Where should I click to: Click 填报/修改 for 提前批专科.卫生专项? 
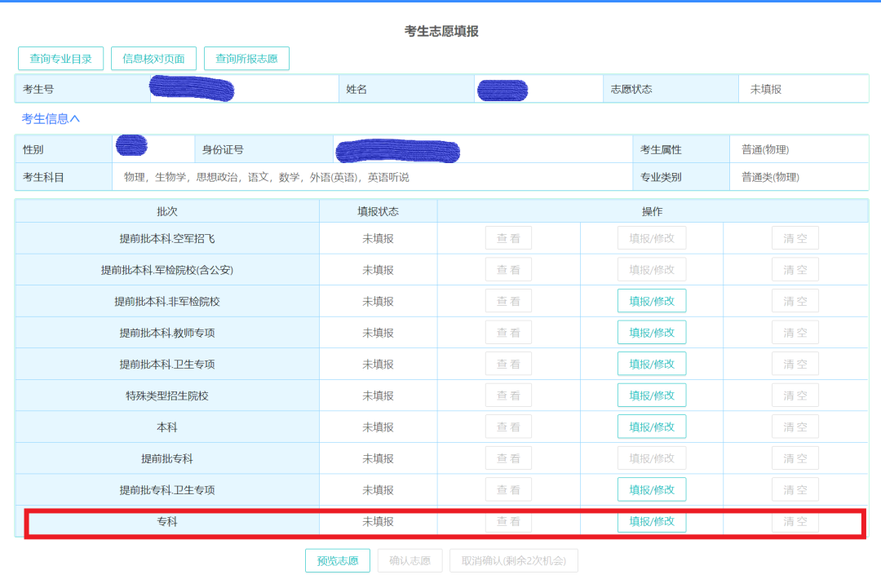pos(652,489)
